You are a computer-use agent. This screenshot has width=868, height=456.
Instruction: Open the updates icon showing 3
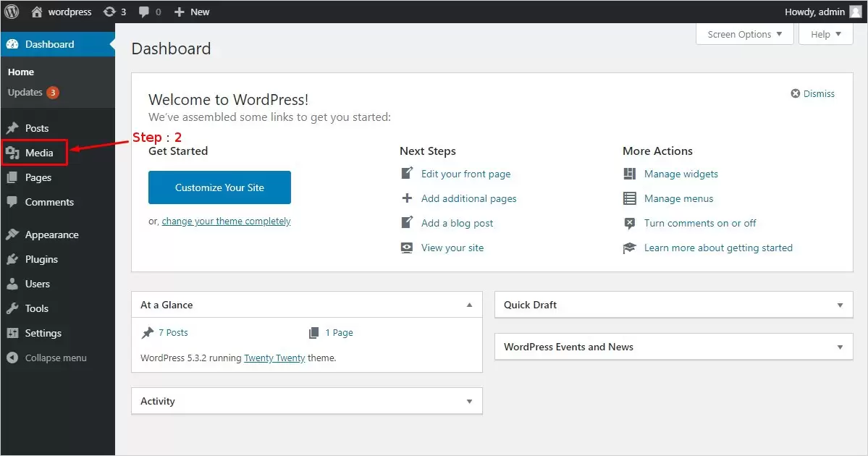point(109,12)
